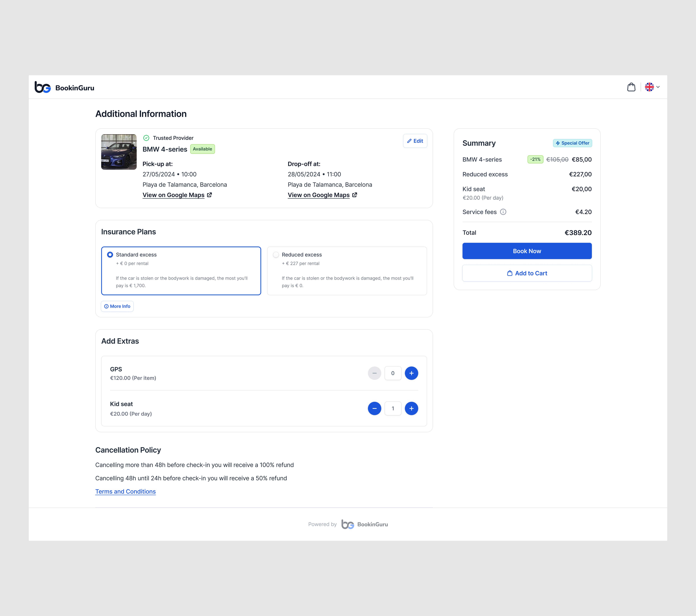
Task: Expand language dropdown chevron
Action: pos(658,87)
